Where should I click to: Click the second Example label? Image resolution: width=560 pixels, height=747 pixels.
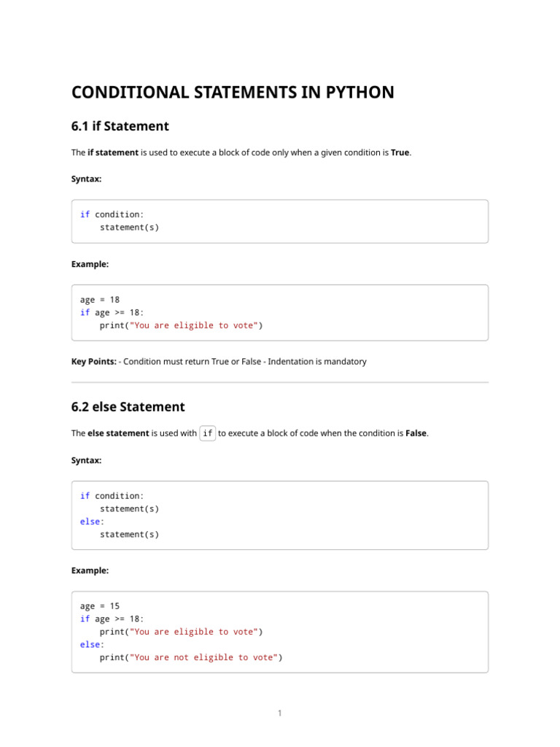pyautogui.click(x=90, y=570)
